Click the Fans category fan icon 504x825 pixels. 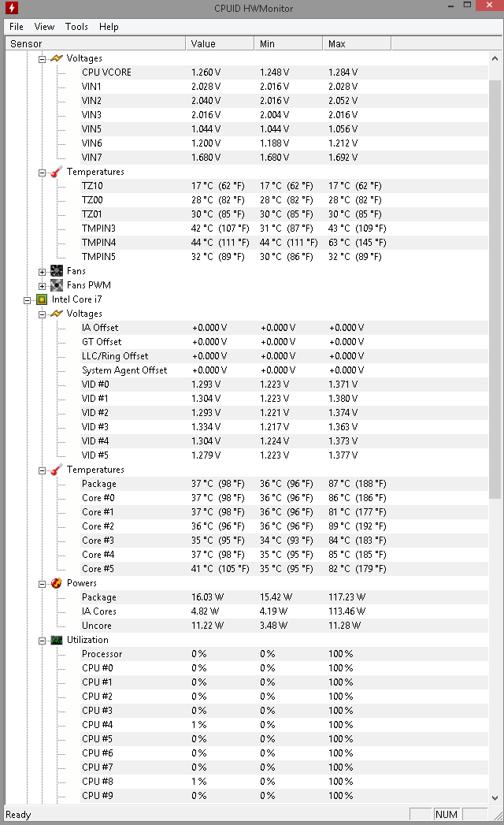(56, 271)
